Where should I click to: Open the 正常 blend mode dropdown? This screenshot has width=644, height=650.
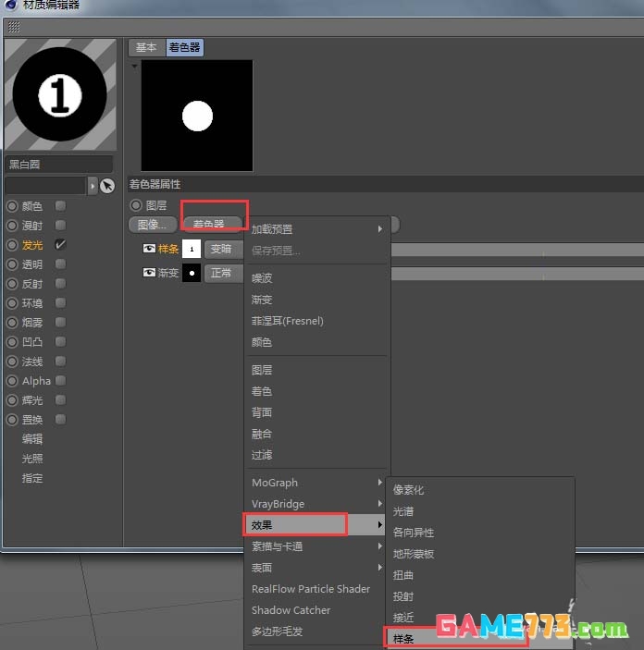pyautogui.click(x=224, y=273)
